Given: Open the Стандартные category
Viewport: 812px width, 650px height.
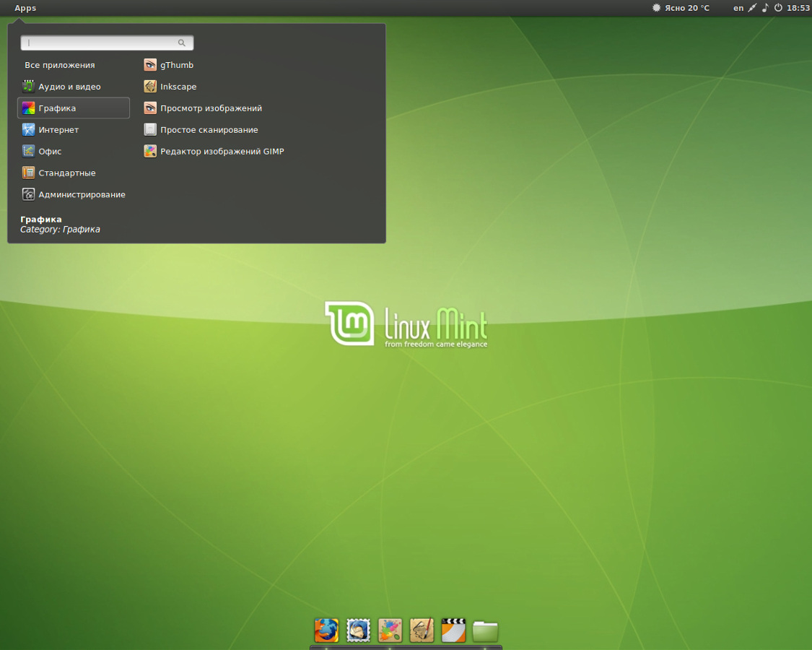Looking at the screenshot, I should 74,173.
